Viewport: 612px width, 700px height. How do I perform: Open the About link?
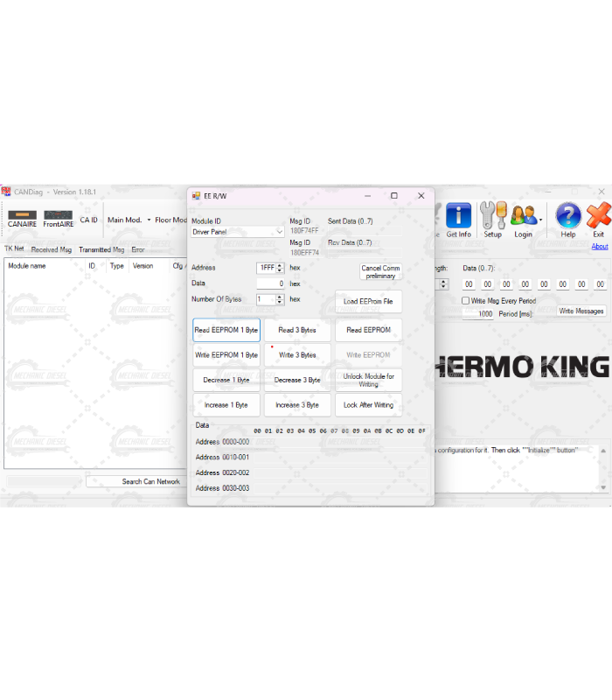coord(600,247)
